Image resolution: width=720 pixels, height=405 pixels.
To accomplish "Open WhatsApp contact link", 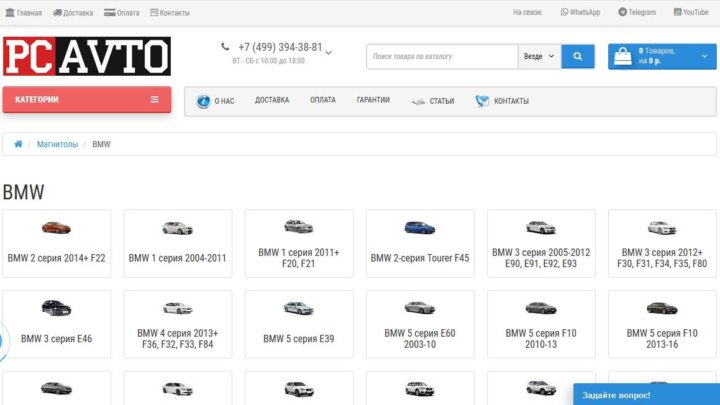I will [580, 12].
